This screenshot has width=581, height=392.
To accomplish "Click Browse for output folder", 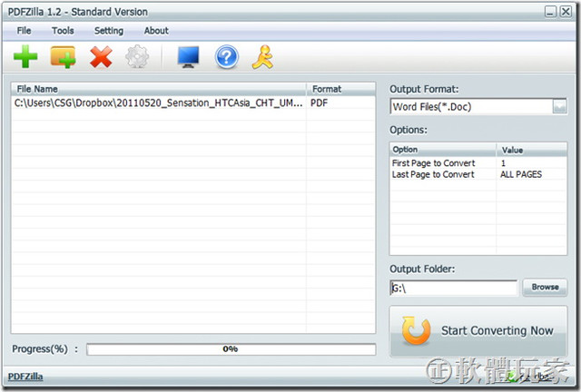I will tap(545, 287).
